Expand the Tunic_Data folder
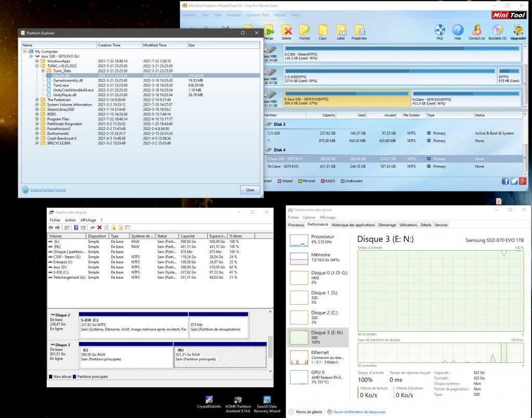Viewport: 532px width, 418px height. pos(43,71)
